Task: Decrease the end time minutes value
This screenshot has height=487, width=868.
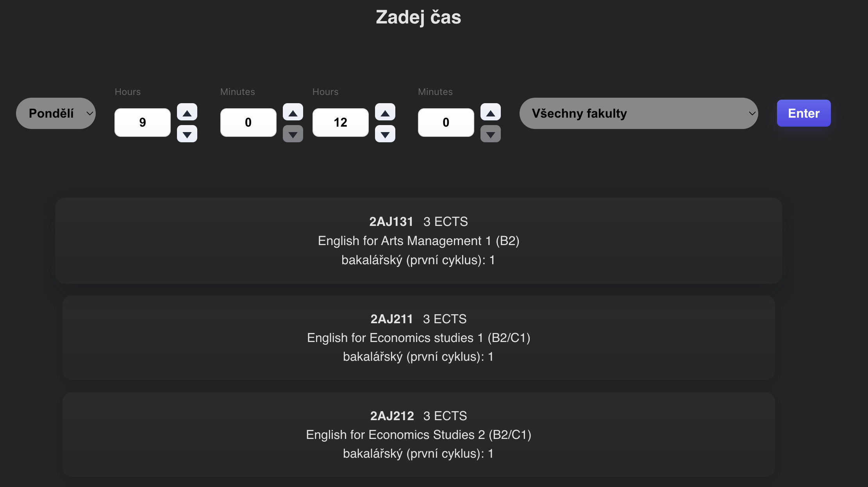Action: point(490,134)
